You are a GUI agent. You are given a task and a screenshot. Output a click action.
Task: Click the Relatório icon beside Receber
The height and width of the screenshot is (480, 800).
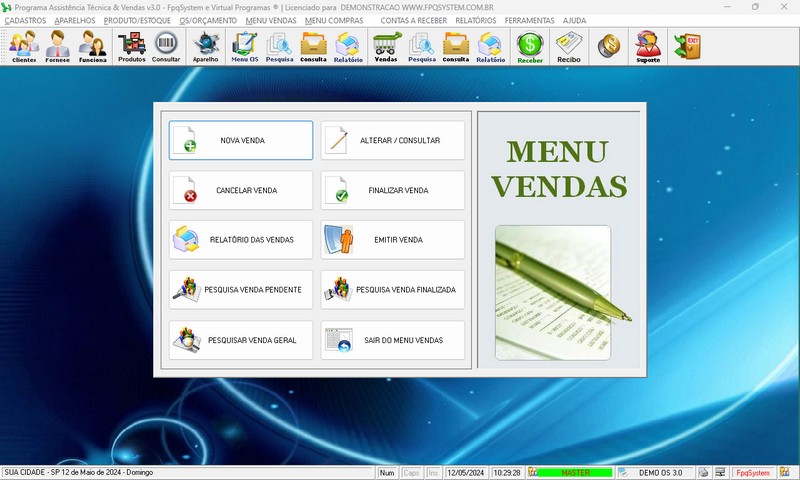coord(490,46)
